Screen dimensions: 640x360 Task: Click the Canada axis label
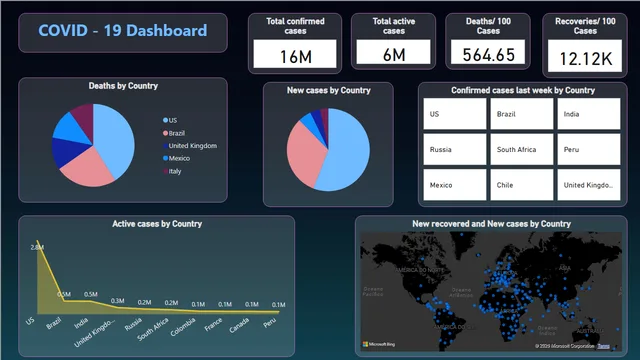(x=239, y=325)
